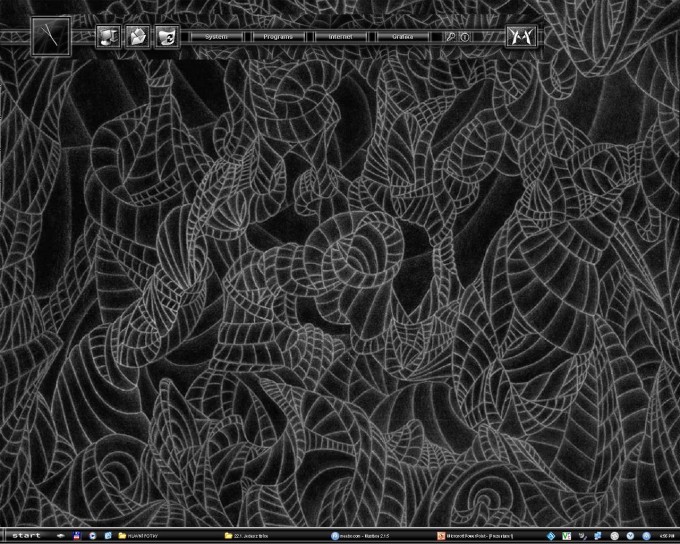The width and height of the screenshot is (680, 544).
Task: Click the last round tray icon before clock
Action: point(646,536)
